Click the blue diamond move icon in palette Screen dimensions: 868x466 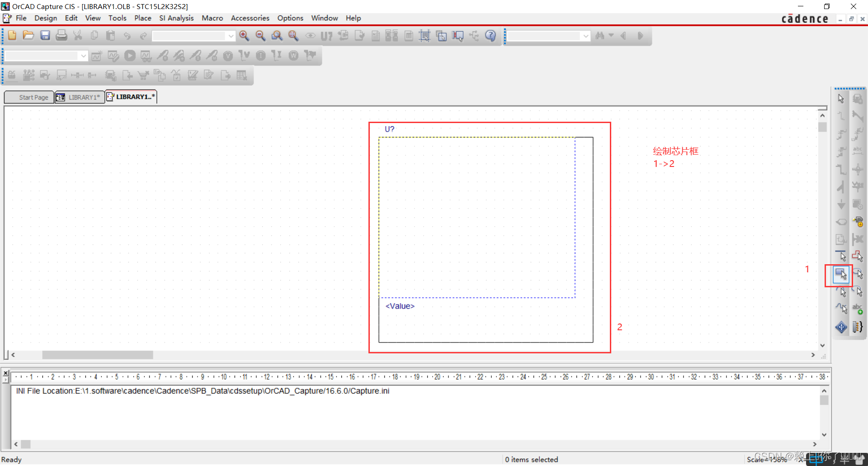point(841,327)
